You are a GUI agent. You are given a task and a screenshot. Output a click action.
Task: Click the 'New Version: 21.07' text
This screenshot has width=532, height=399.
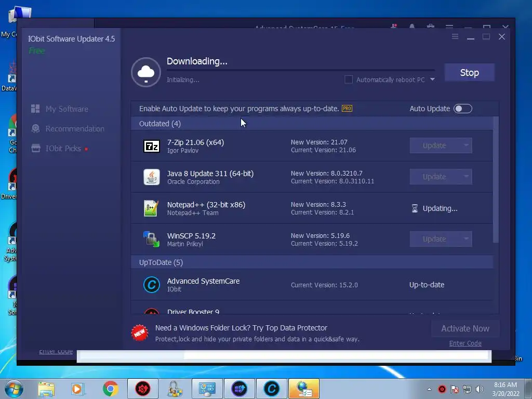point(319,142)
